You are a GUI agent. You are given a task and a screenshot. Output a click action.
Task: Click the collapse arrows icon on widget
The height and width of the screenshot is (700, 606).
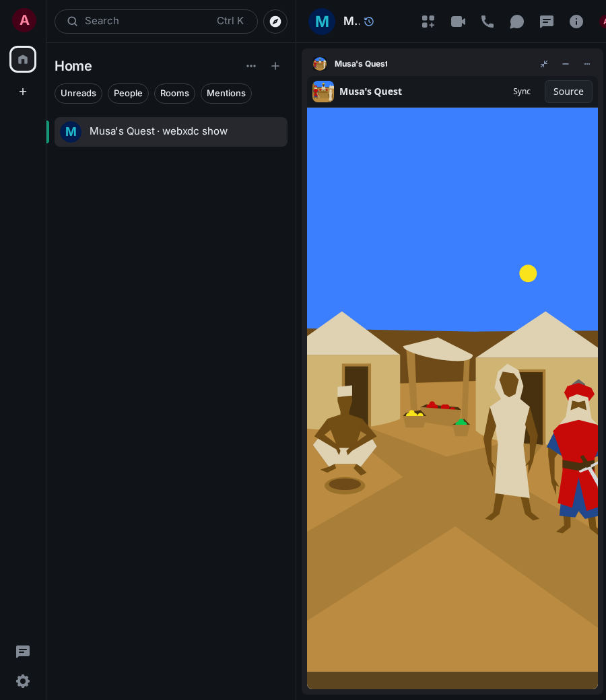point(544,64)
